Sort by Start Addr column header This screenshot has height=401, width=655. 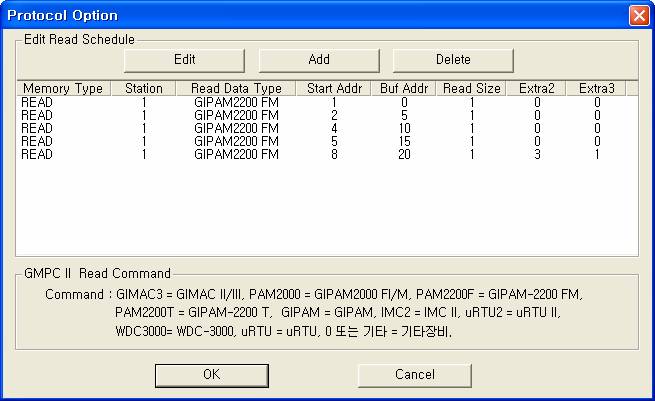[x=334, y=89]
